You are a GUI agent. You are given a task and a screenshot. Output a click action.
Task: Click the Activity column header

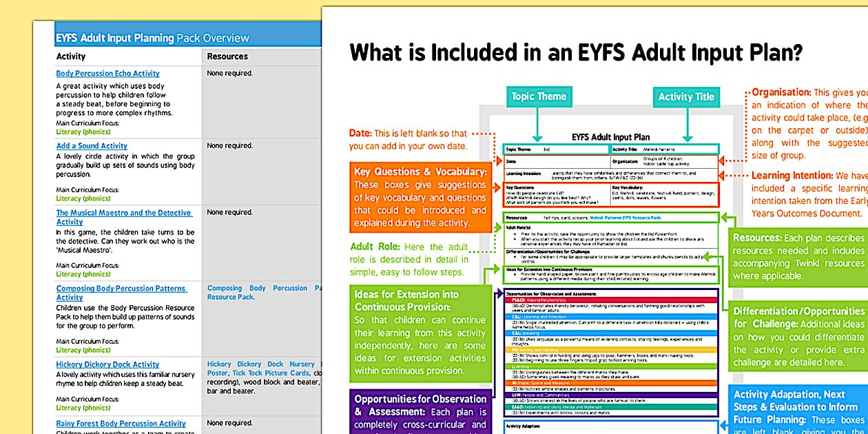[x=71, y=56]
